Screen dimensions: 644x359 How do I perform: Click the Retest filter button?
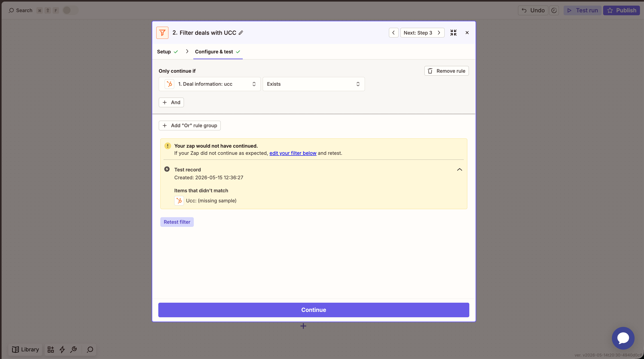click(x=177, y=222)
